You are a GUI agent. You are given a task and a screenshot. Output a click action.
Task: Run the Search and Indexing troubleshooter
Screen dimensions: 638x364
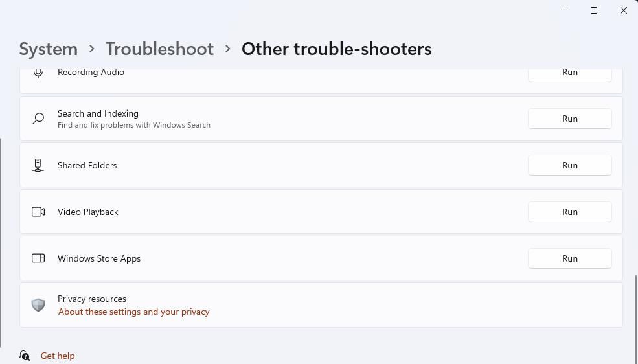(569, 119)
